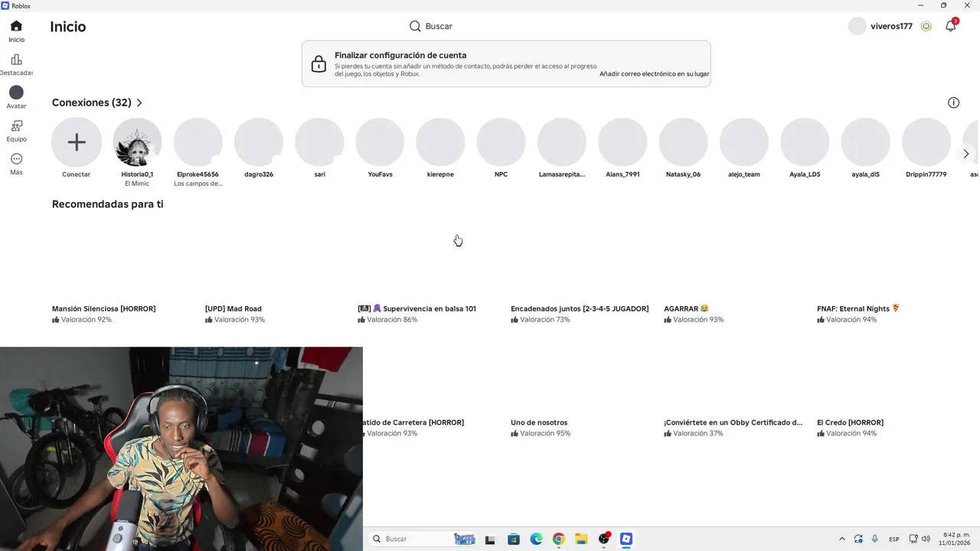Screen dimensions: 980x551
Task: Show hidden tray icons chevron
Action: click(x=842, y=539)
